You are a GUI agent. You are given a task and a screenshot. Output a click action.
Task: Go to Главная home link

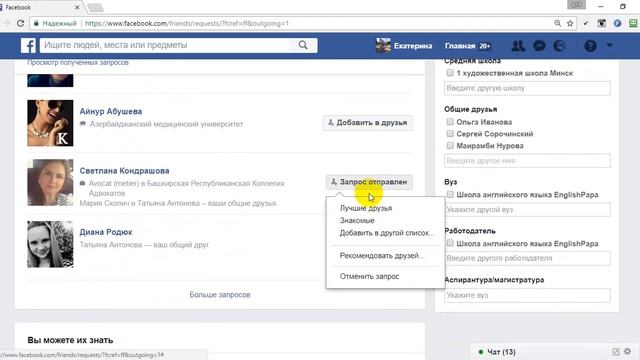pos(460,46)
